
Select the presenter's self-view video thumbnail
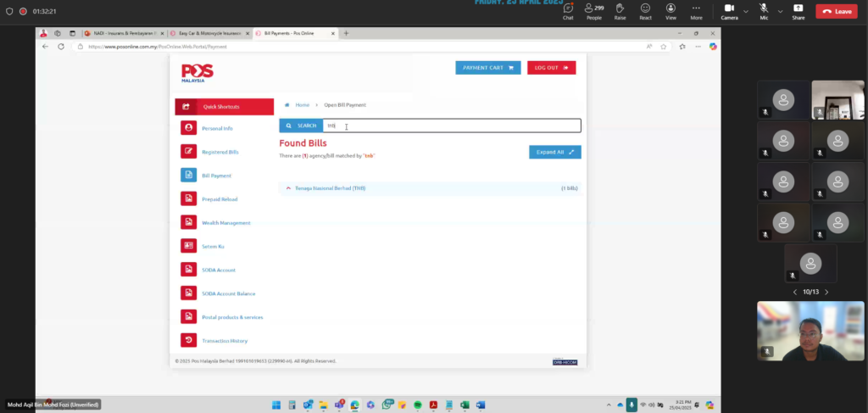810,331
